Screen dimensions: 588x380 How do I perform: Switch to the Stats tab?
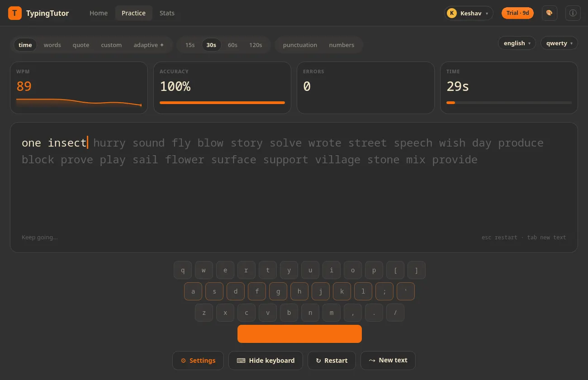coord(167,13)
